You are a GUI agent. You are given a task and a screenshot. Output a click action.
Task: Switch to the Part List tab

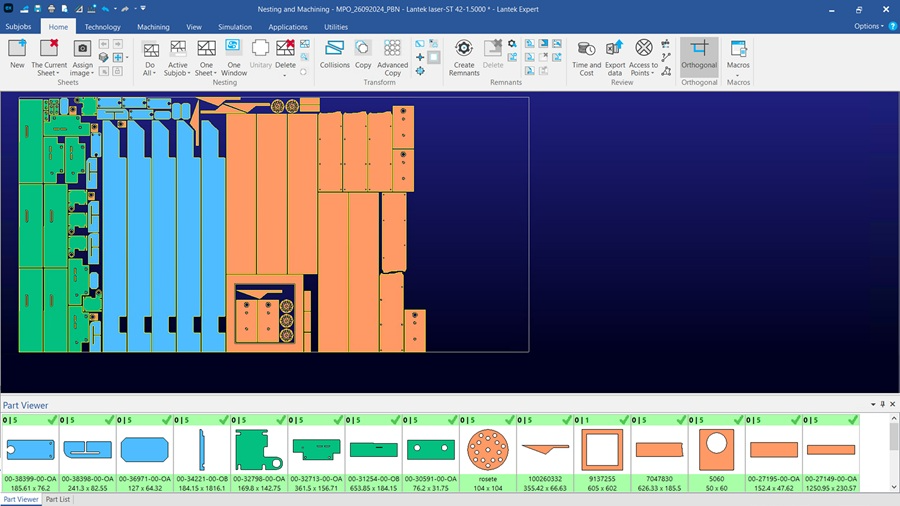[58, 499]
